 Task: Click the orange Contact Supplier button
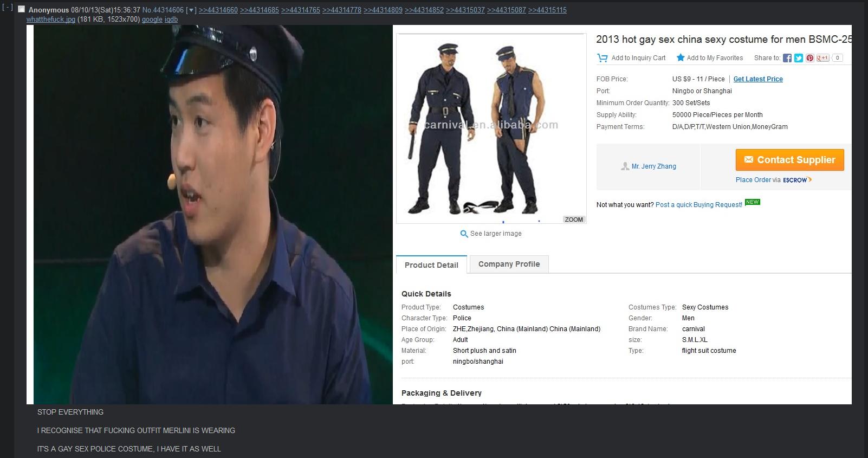point(789,160)
